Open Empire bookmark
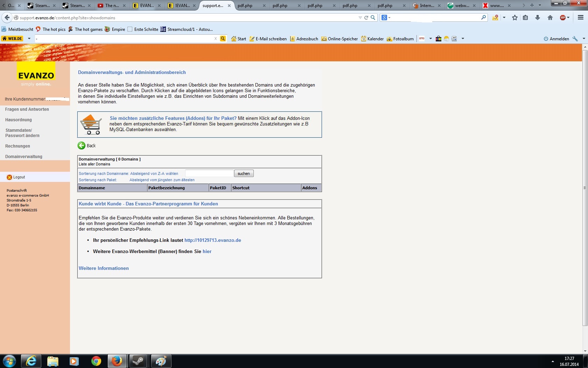588x368 pixels. [115, 29]
